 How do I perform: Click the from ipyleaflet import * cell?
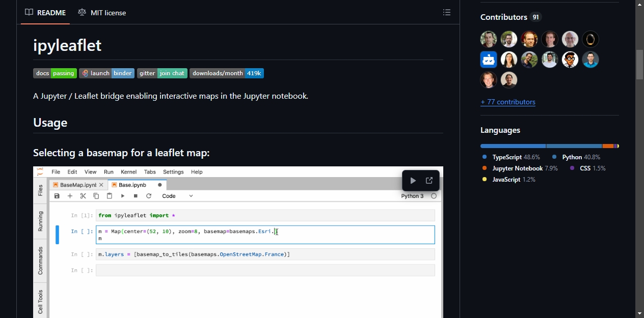(265, 215)
